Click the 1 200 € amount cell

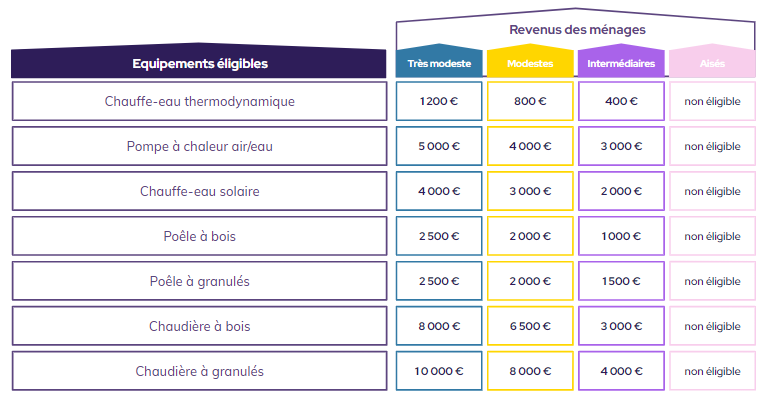click(439, 101)
